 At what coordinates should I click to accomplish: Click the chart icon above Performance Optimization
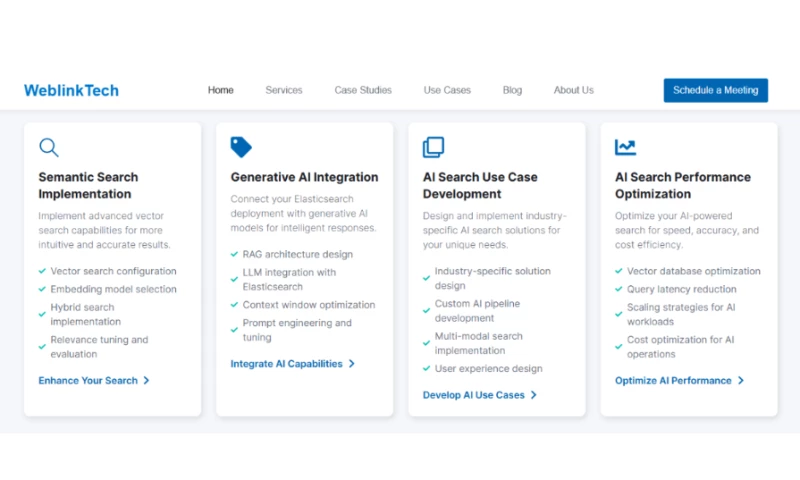pos(625,147)
